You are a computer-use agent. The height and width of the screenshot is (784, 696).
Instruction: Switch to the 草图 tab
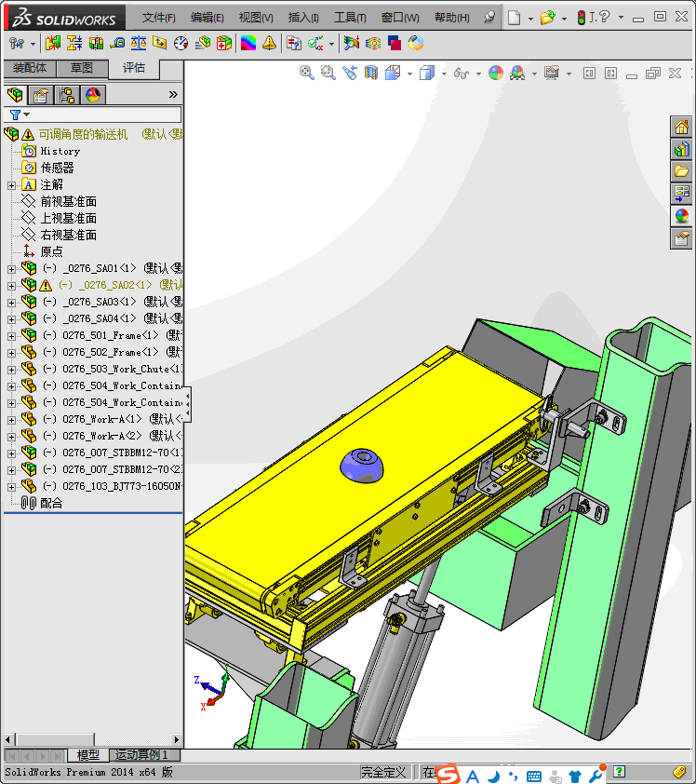pos(82,68)
